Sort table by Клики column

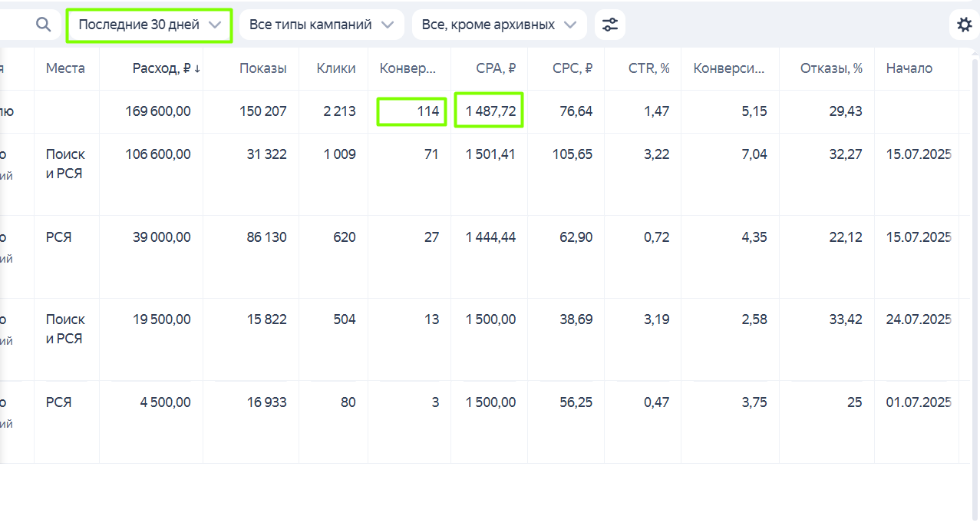[x=336, y=68]
